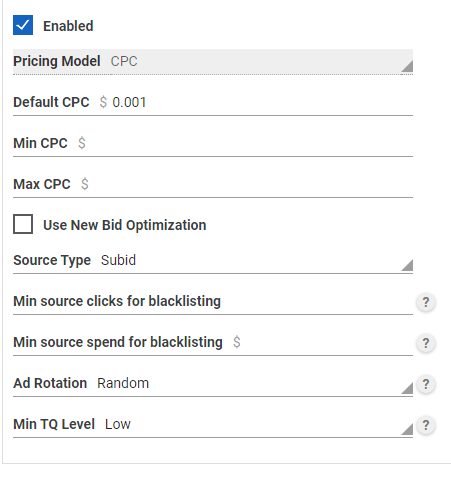Open the Ad Rotation Random dropdown

(213, 384)
